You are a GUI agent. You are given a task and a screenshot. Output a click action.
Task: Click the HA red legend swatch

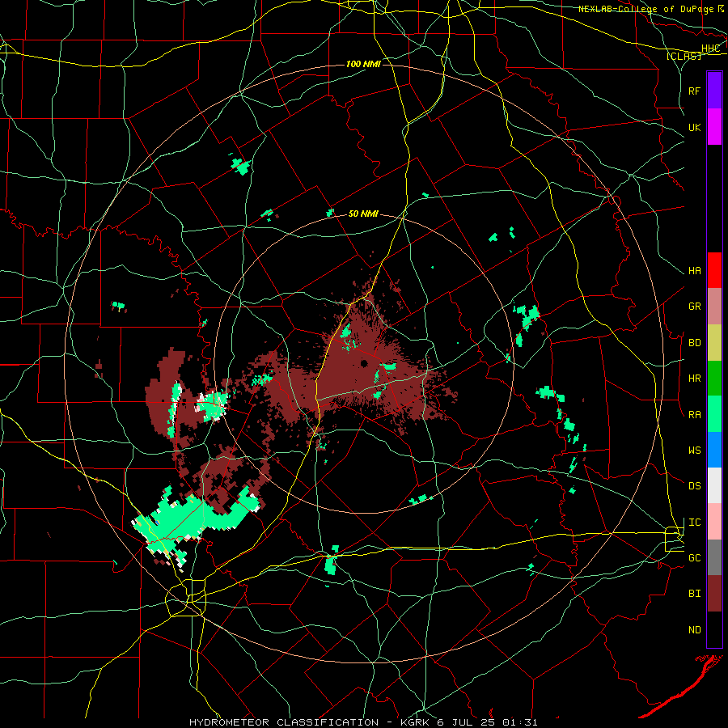(714, 270)
